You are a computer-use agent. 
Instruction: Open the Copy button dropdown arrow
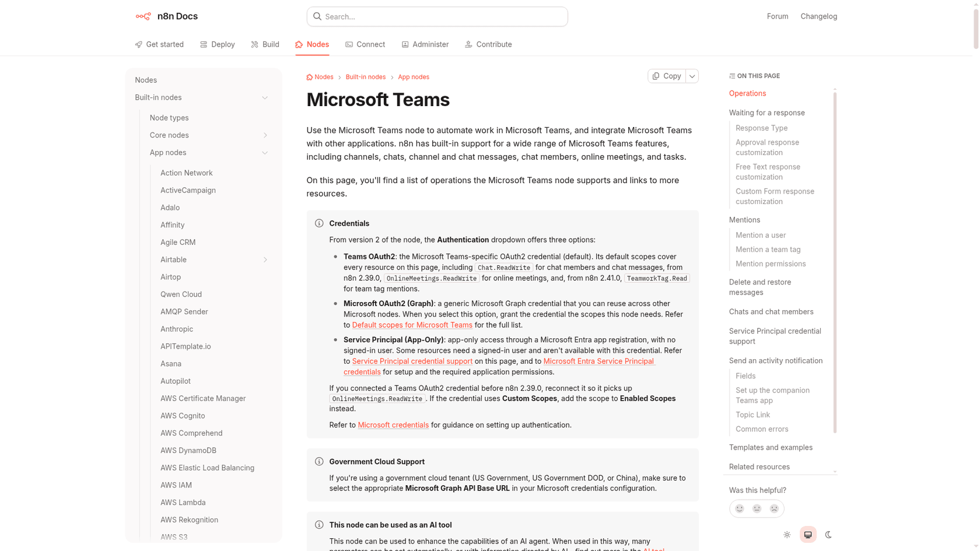[692, 76]
